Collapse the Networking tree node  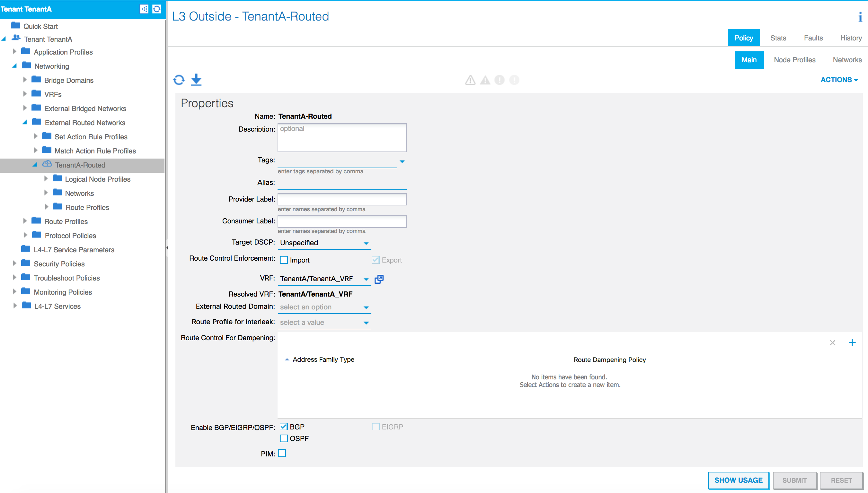14,66
